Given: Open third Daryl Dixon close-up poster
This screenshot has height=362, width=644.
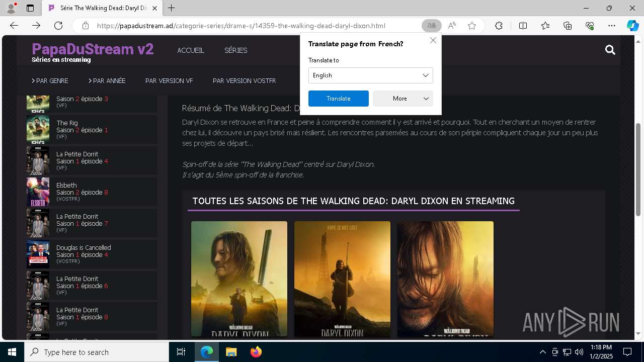Looking at the screenshot, I should click(445, 279).
